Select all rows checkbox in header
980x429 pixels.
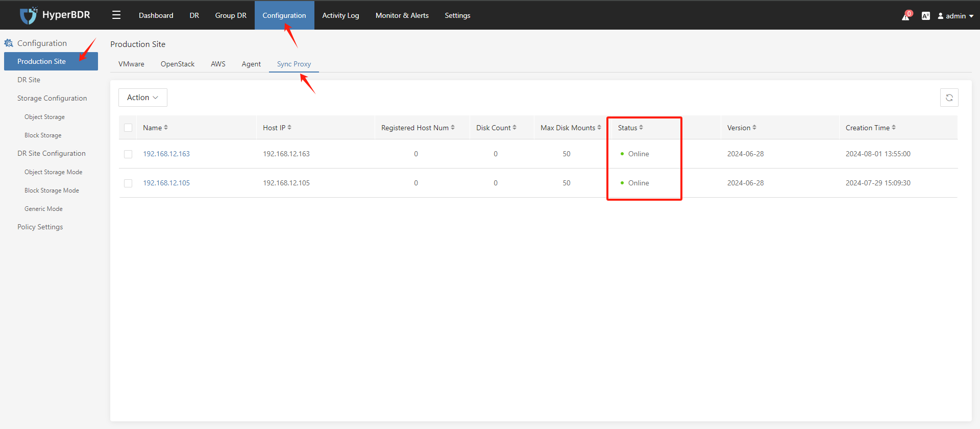pyautogui.click(x=128, y=128)
